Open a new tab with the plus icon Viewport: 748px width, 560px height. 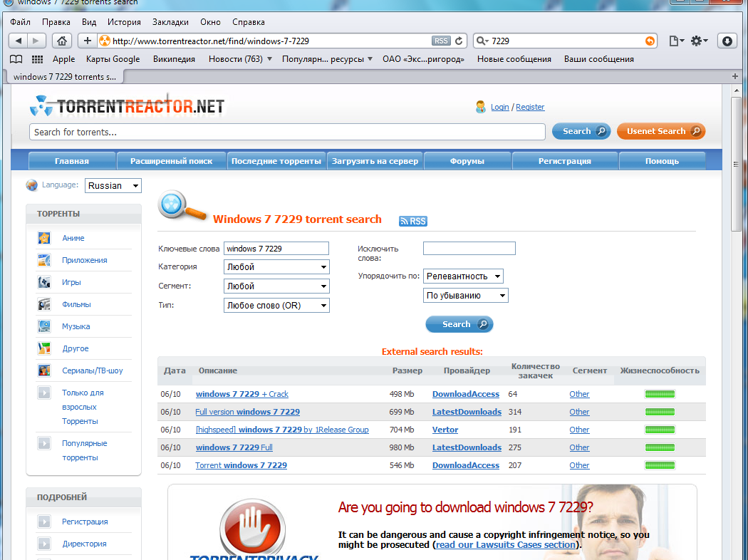point(734,76)
